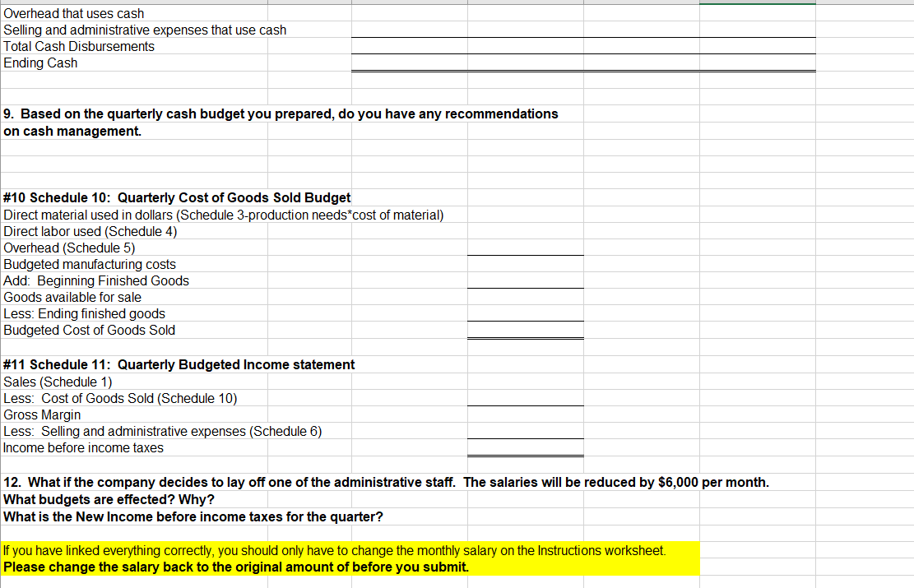Click the Selling and administrative expenses line
This screenshot has width=914, height=588.
click(x=144, y=30)
